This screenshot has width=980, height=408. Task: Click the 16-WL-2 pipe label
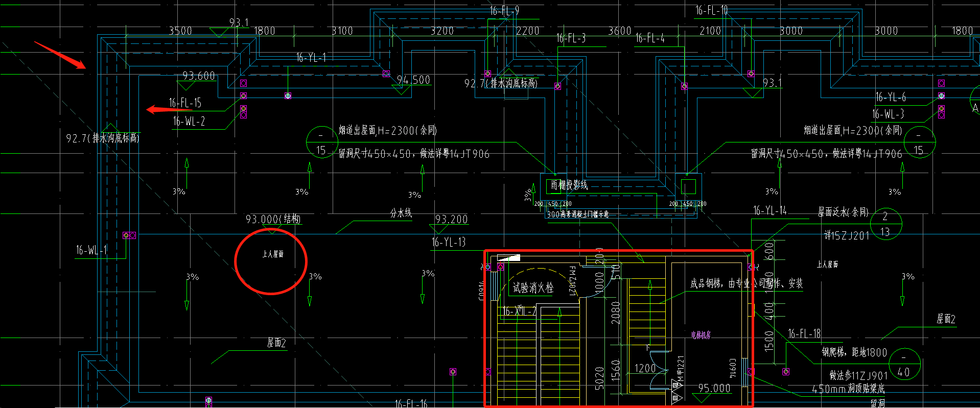(x=189, y=121)
